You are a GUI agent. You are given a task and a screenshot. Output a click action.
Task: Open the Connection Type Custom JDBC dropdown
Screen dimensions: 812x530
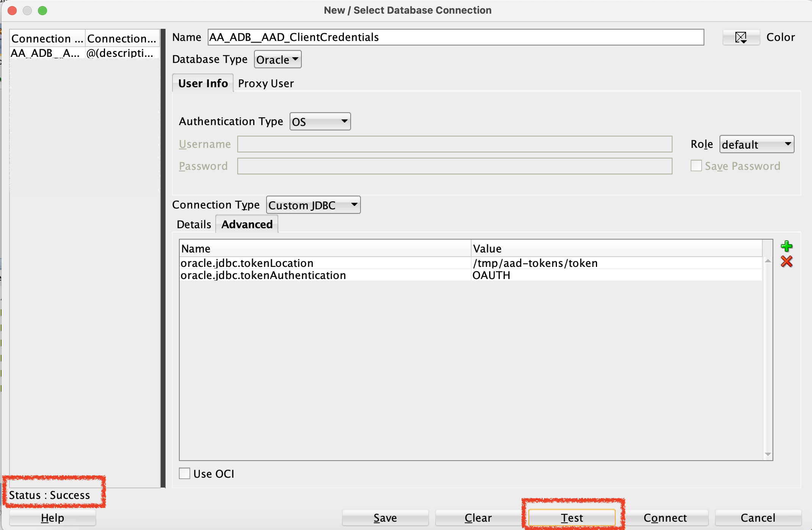313,205
